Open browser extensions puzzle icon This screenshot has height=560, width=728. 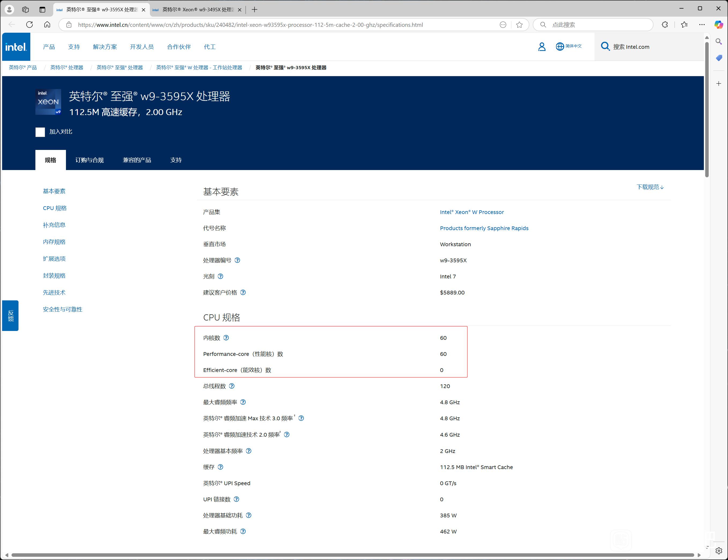click(665, 25)
